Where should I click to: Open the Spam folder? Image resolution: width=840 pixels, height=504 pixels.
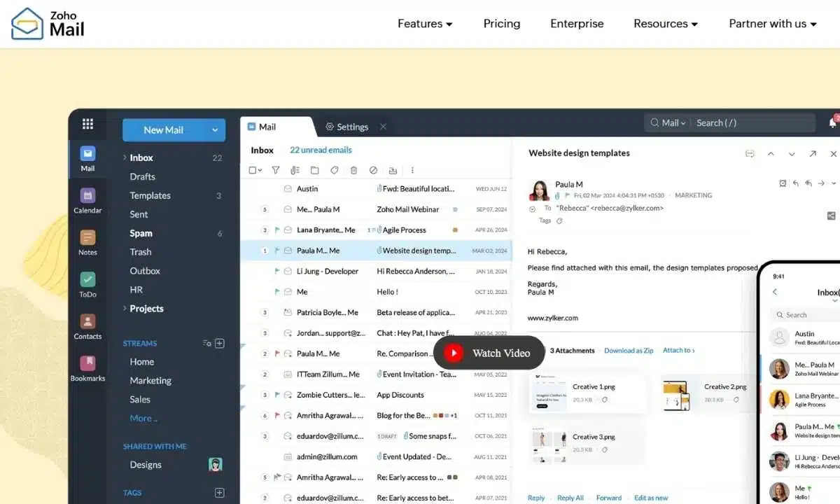tap(141, 233)
